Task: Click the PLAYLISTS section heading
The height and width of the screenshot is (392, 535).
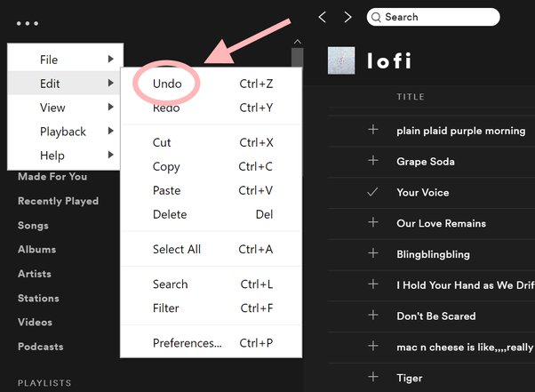Action: 44,383
